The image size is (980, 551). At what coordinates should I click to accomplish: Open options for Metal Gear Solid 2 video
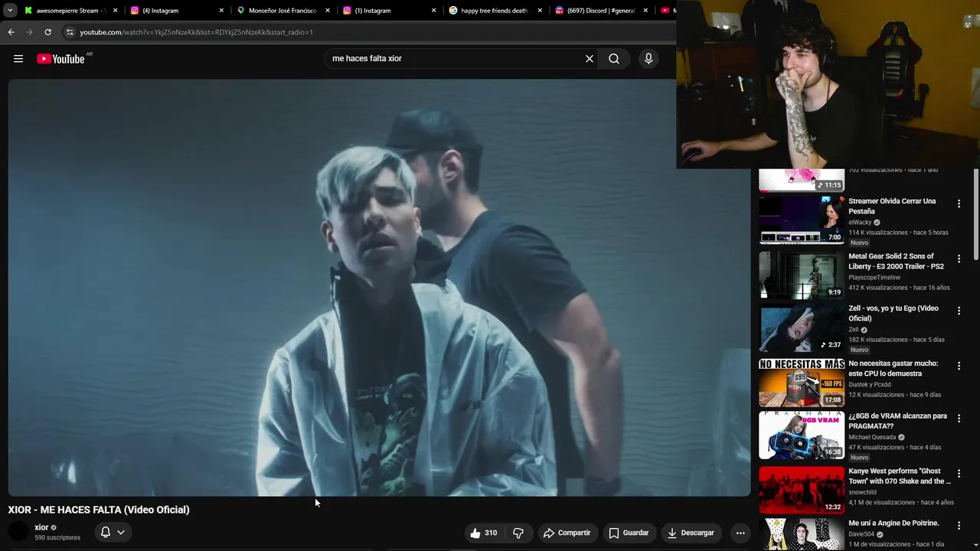coord(959,259)
